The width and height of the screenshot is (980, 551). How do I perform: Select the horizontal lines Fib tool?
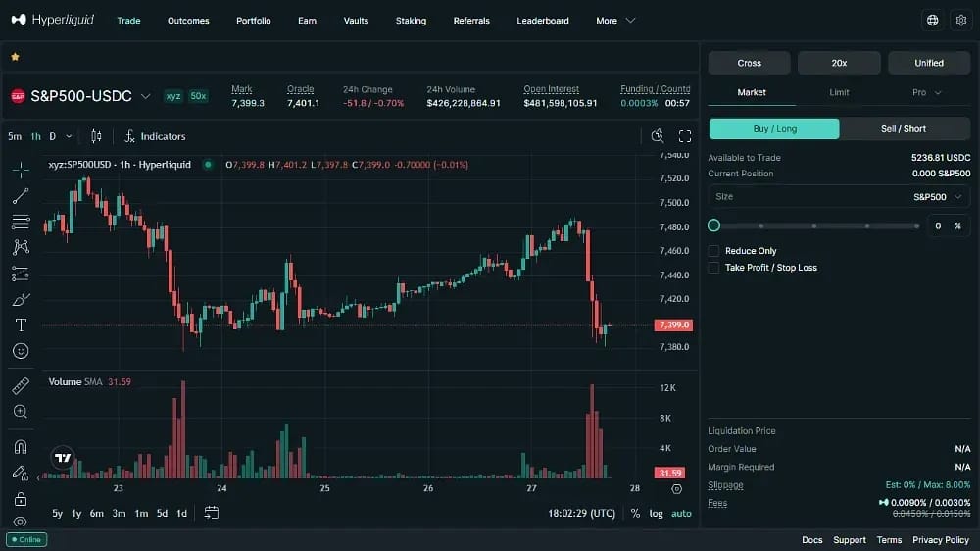21,222
